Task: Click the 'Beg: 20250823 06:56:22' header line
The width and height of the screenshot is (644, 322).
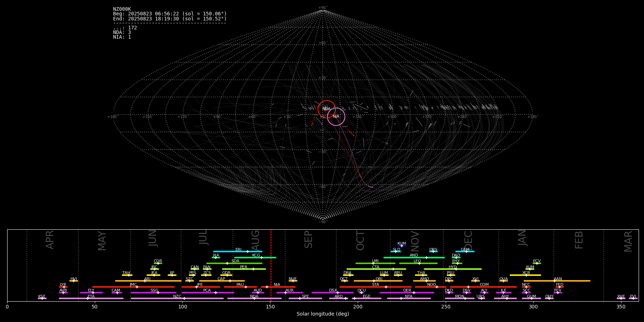Action: pos(170,14)
